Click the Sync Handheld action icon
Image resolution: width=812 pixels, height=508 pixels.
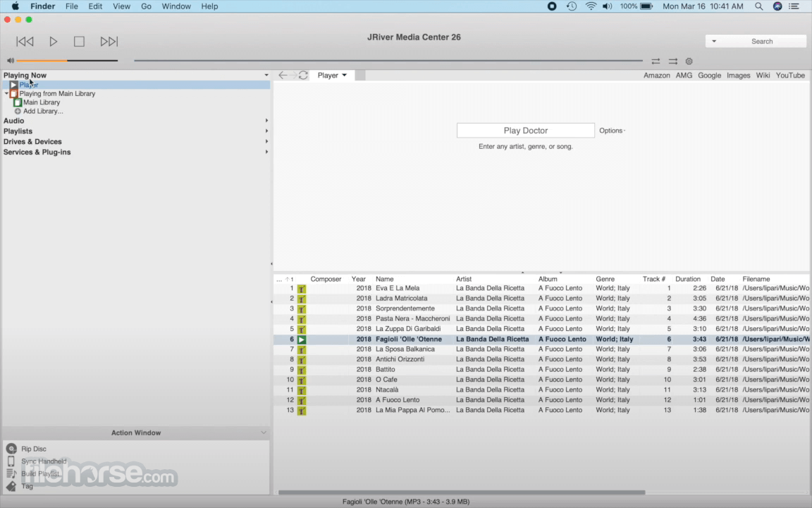click(x=11, y=461)
